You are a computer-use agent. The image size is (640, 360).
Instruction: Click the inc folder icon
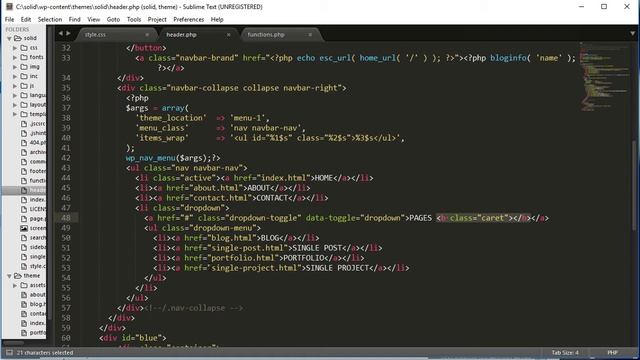[x=24, y=76]
